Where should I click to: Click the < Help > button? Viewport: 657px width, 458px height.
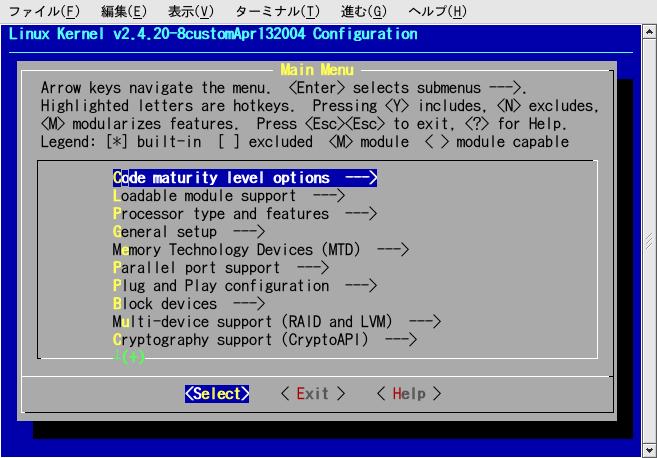409,394
